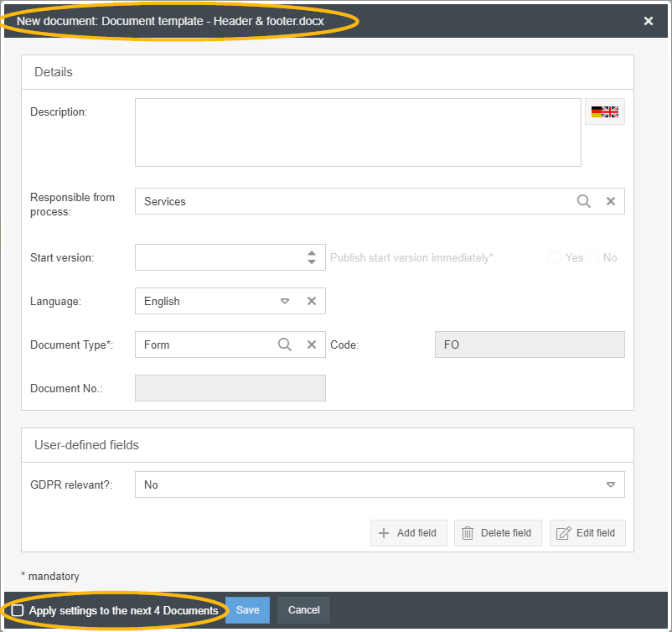Enable Apply settings to next 4 Documents
Image resolution: width=672 pixels, height=632 pixels.
[x=18, y=610]
